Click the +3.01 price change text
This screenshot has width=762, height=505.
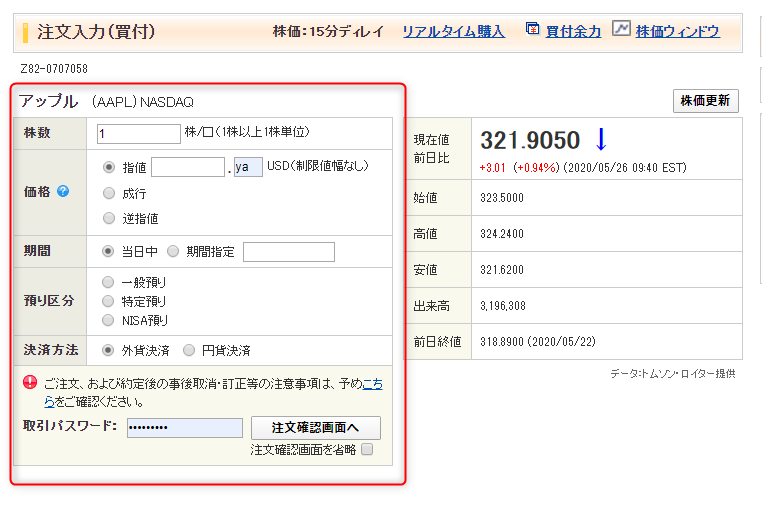[492, 168]
